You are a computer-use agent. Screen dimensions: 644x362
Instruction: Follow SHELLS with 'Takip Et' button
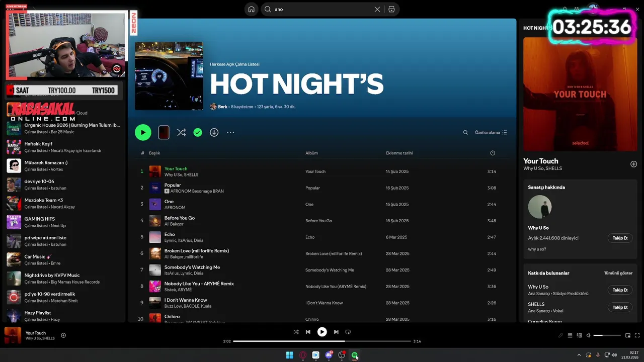(620, 307)
